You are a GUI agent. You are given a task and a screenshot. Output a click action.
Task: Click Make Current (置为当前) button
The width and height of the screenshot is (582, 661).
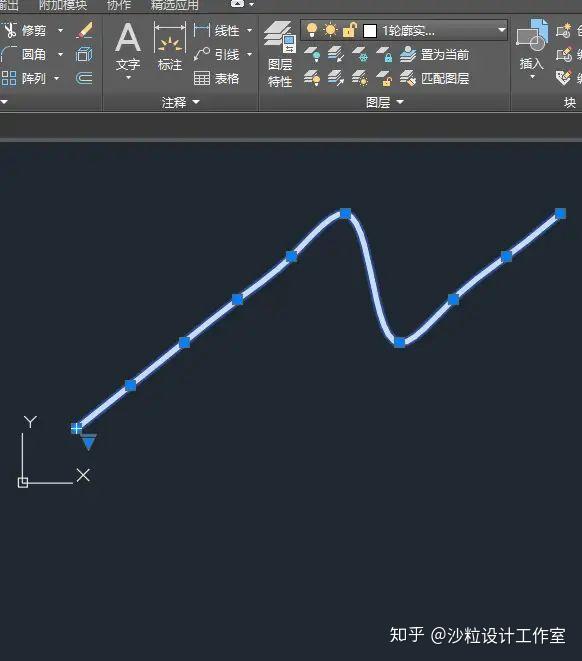click(x=434, y=54)
